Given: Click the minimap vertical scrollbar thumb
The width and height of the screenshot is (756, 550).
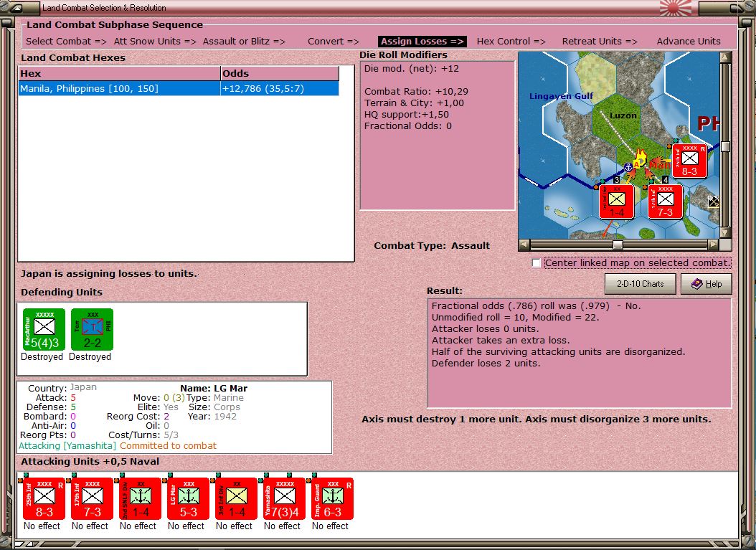Looking at the screenshot, I should pyautogui.click(x=725, y=146).
